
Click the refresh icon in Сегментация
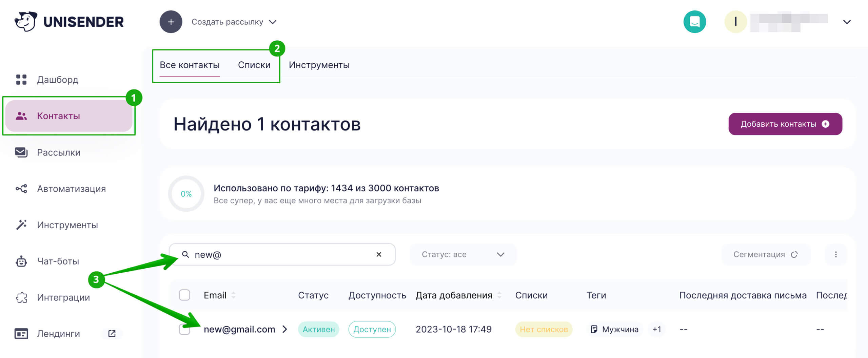(x=794, y=254)
